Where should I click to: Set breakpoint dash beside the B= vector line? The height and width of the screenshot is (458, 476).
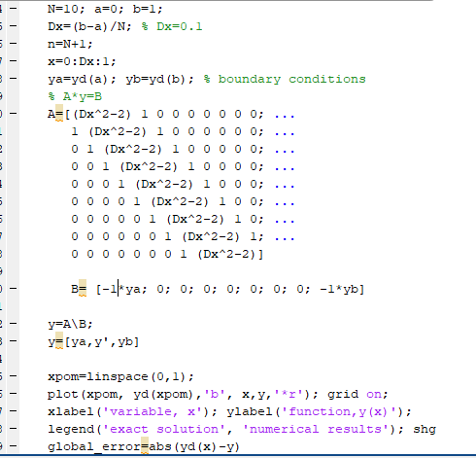tap(13, 289)
